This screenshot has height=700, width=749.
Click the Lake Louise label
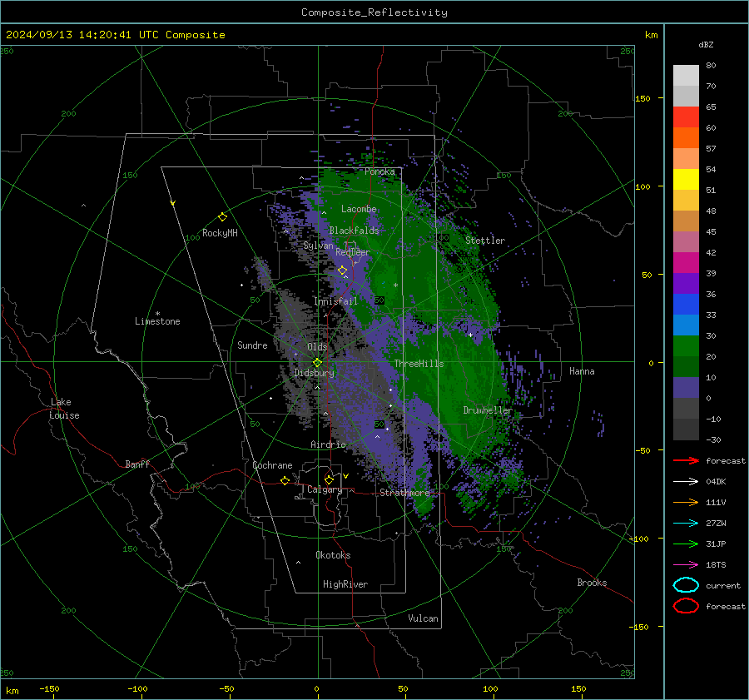pos(64,409)
